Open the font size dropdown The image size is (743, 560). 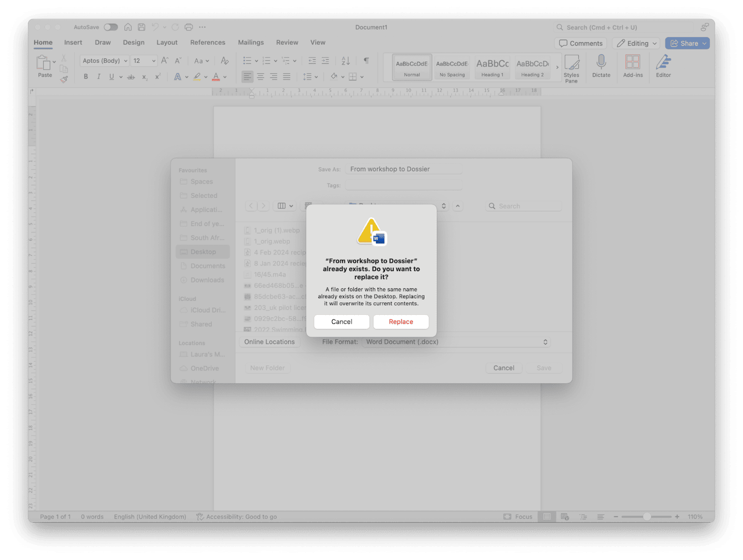(x=144, y=60)
